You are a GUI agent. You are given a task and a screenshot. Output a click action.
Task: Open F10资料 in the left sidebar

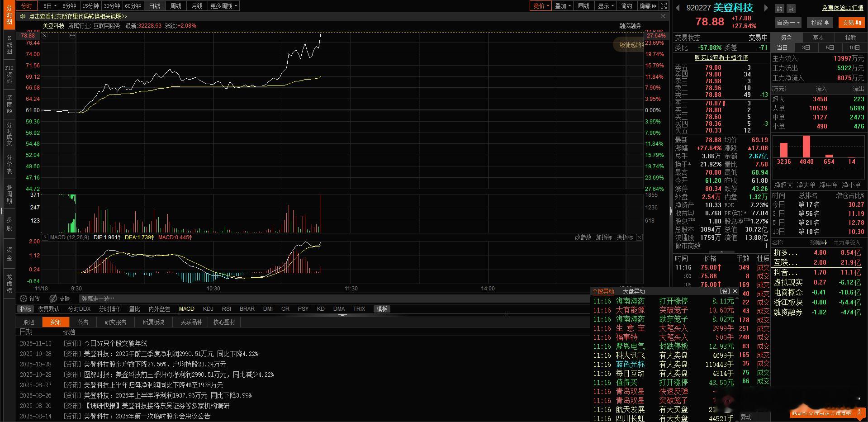coord(9,75)
